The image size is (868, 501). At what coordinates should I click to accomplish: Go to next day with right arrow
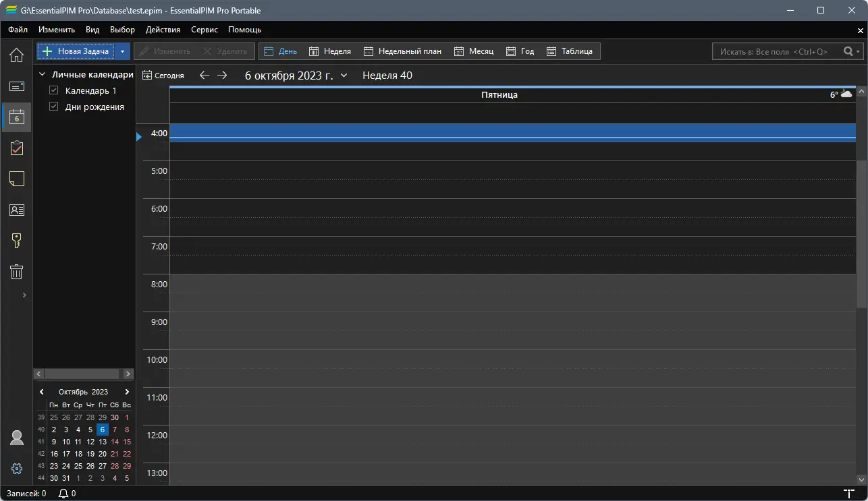click(x=222, y=76)
